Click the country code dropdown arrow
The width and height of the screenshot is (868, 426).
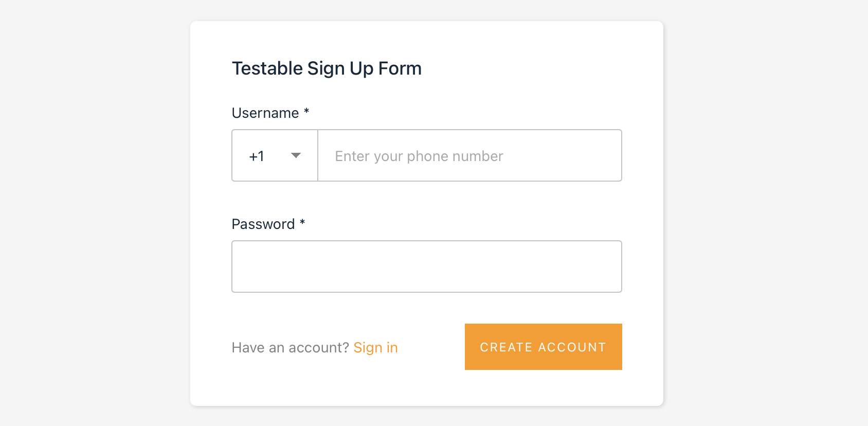click(x=296, y=155)
